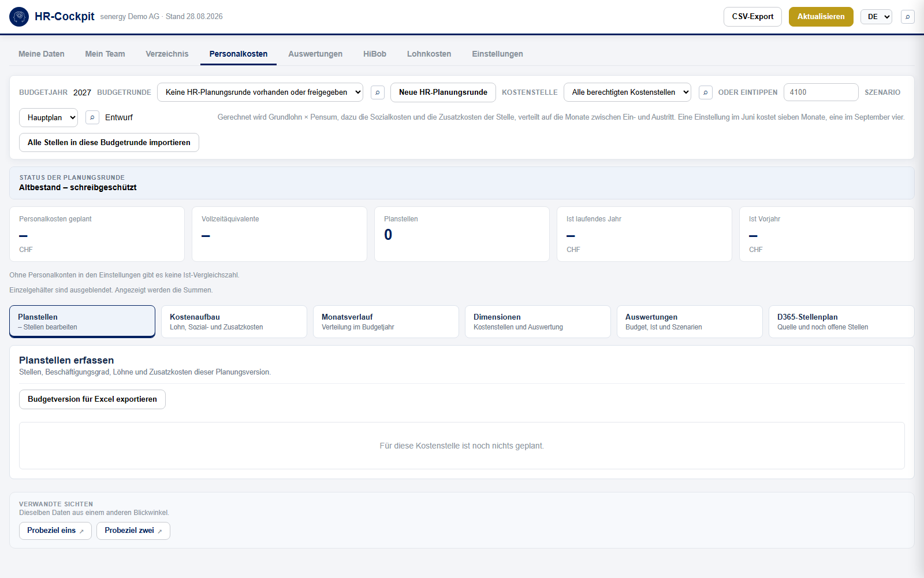Select the Personalkosten tab
The width and height of the screenshot is (924, 578).
239,54
